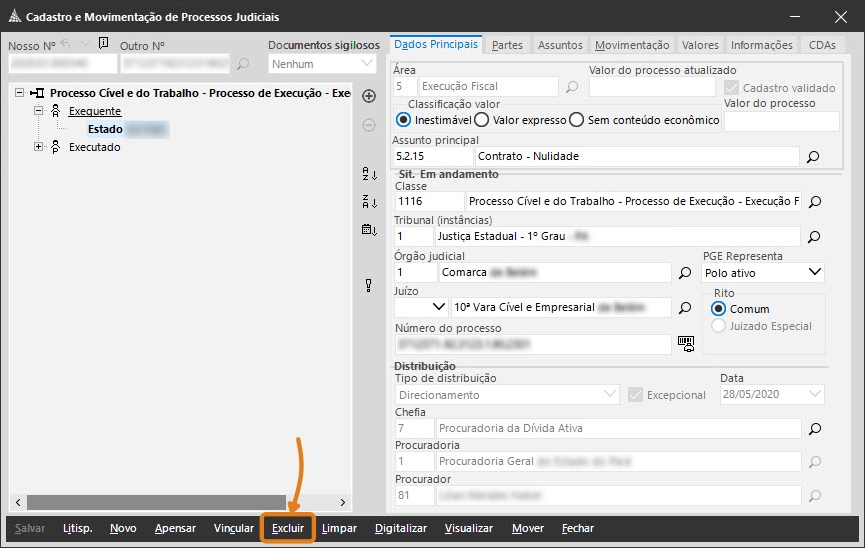Open search for Assunto principal field
865x548 pixels.
point(813,157)
